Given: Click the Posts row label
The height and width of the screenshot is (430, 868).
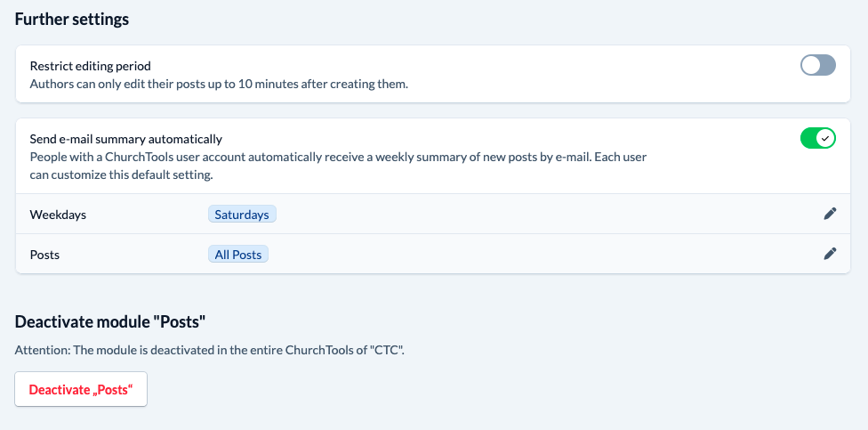Looking at the screenshot, I should coord(44,255).
